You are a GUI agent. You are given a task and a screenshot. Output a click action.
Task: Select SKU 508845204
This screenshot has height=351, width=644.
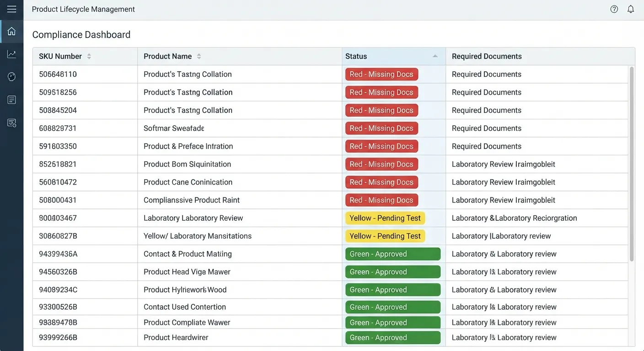tap(58, 110)
